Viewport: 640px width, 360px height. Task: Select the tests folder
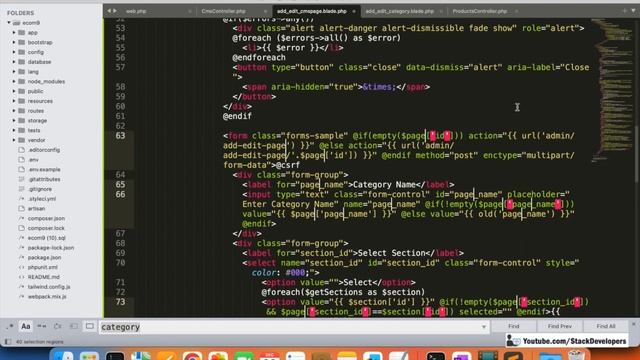[x=34, y=131]
